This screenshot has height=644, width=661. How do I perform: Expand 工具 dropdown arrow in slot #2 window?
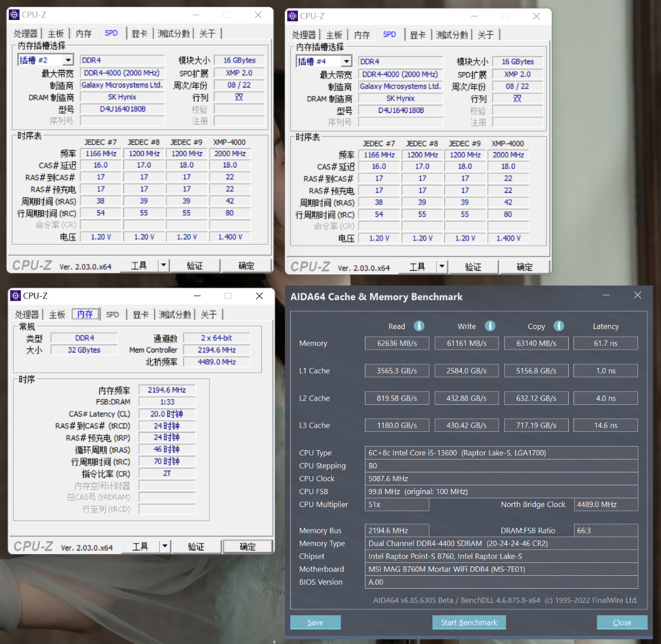pos(163,266)
